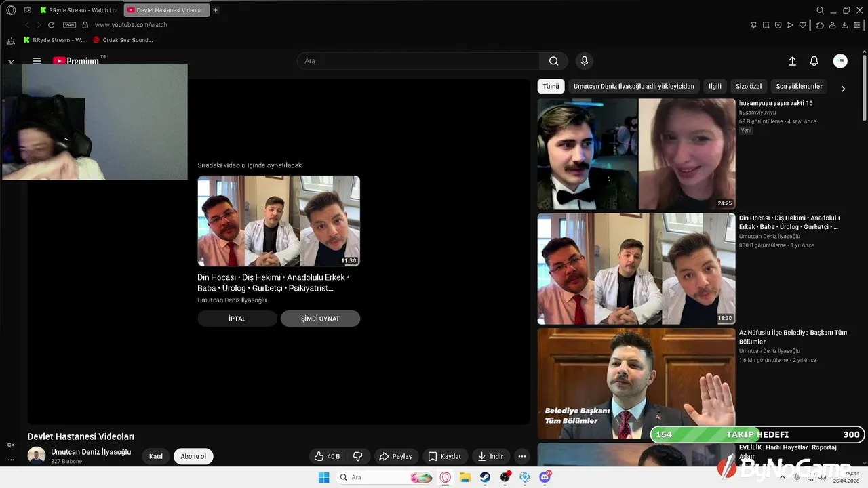Expand more filter chips with right arrow
868x488 pixels.
(x=843, y=88)
